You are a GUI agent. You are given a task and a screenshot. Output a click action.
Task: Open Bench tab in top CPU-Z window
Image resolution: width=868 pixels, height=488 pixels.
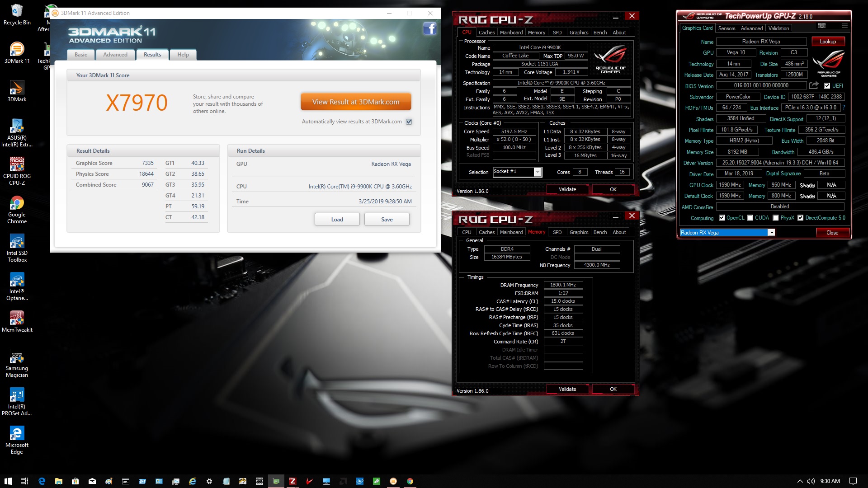600,33
